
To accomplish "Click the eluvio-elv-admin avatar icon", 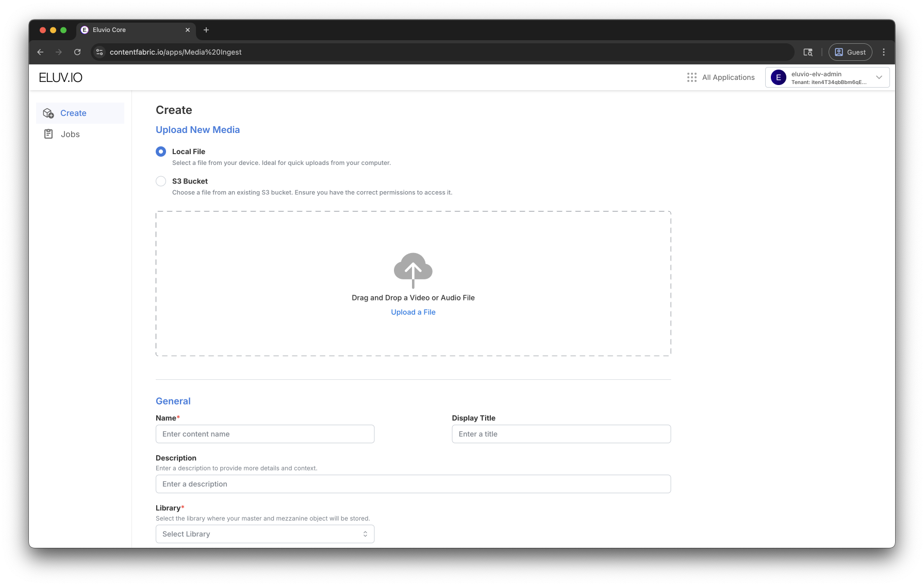I will (778, 77).
